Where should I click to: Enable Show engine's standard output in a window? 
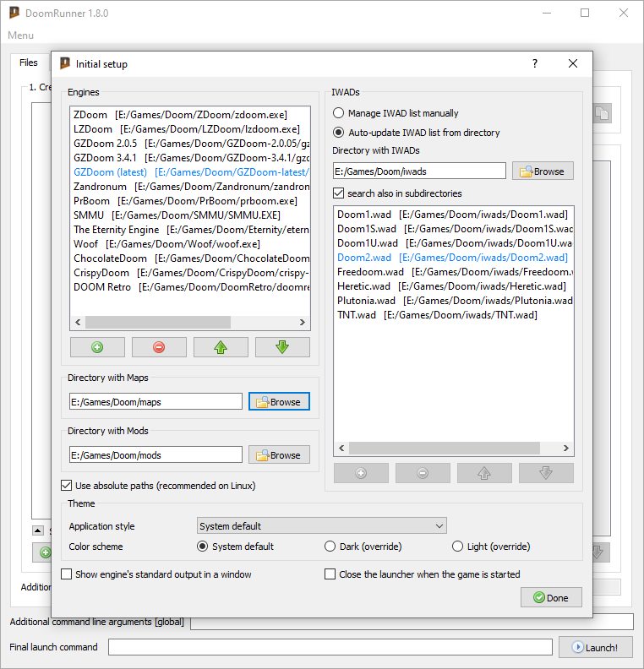pyautogui.click(x=156, y=574)
